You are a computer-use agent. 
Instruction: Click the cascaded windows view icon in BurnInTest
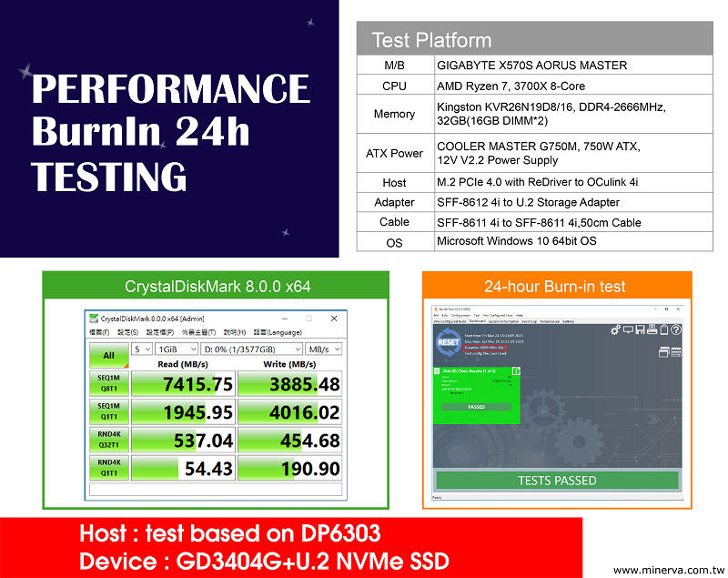pos(664,352)
